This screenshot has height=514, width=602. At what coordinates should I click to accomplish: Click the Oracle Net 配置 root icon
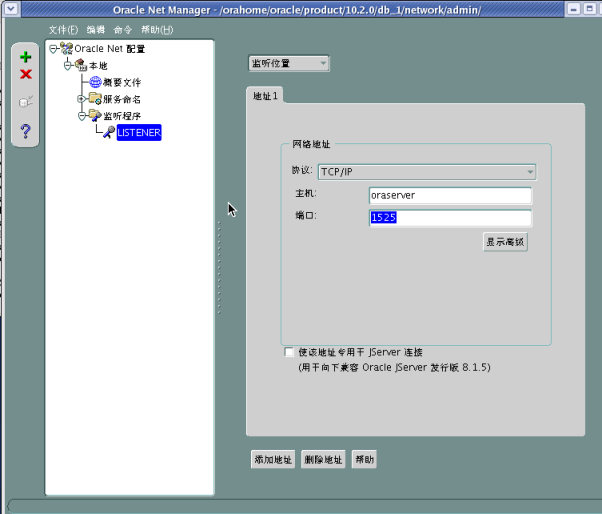point(66,49)
